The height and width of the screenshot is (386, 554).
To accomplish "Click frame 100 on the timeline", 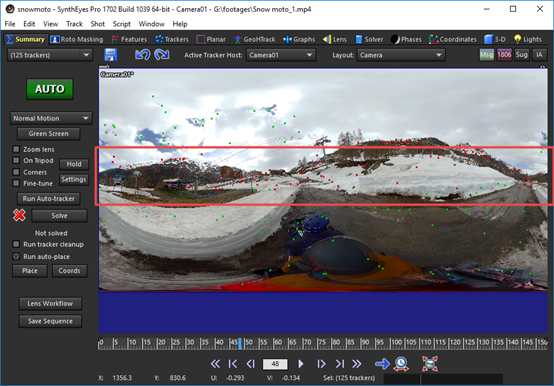I will pos(391,343).
